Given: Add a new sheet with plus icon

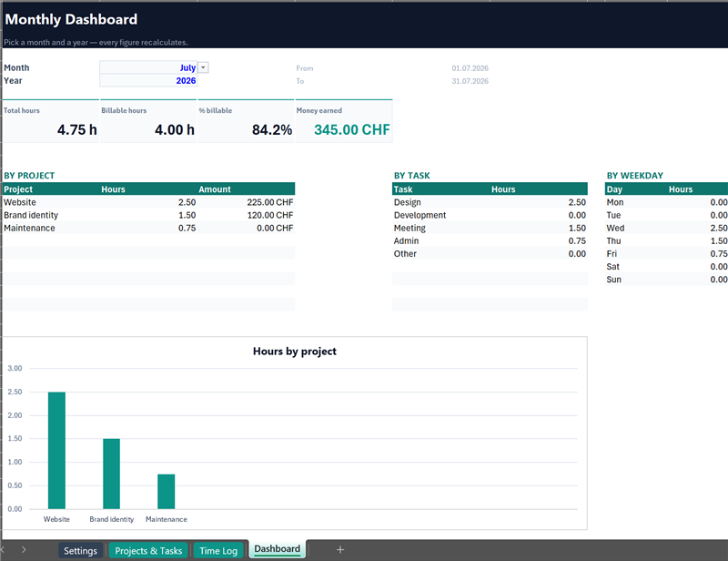Looking at the screenshot, I should pyautogui.click(x=340, y=550).
